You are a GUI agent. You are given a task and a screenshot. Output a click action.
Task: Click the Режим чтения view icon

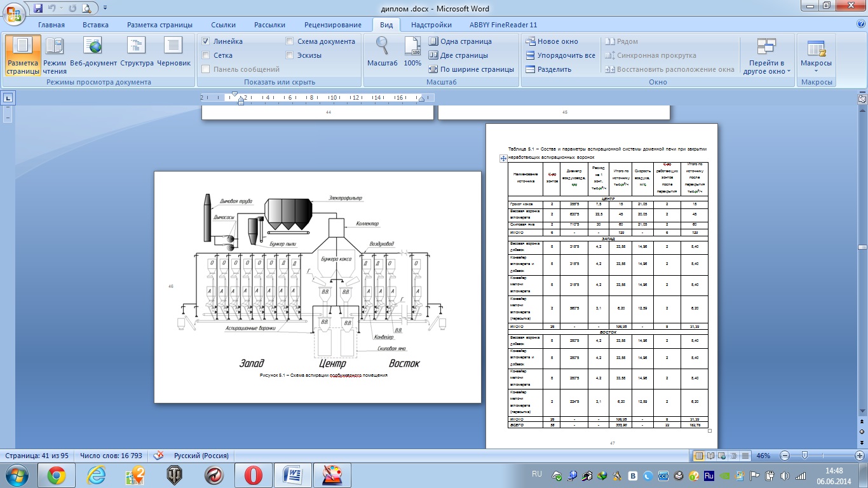tap(55, 53)
